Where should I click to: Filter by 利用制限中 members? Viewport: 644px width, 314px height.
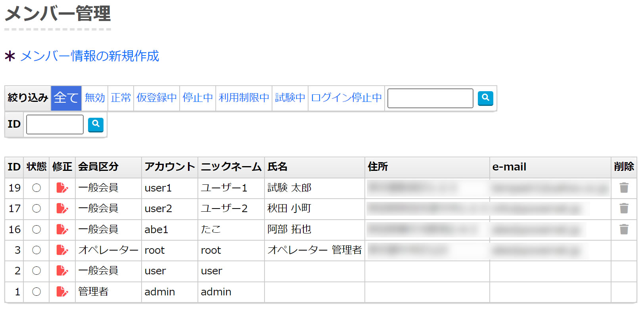click(244, 98)
